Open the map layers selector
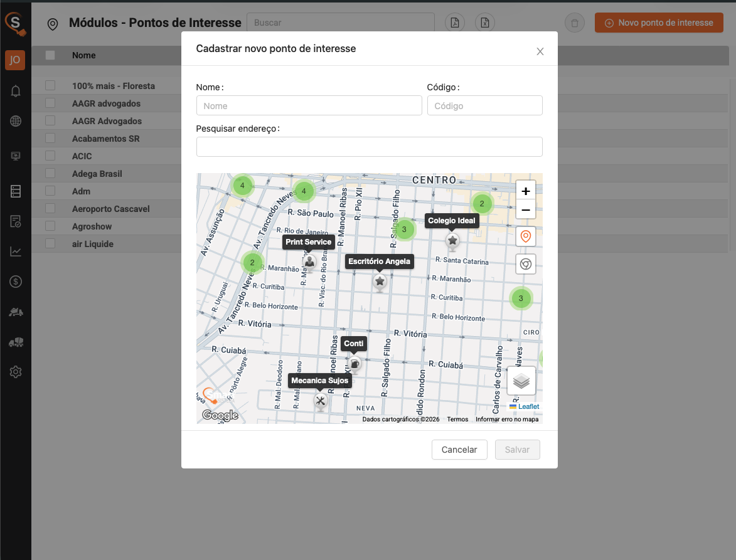The image size is (736, 560). coord(521,381)
